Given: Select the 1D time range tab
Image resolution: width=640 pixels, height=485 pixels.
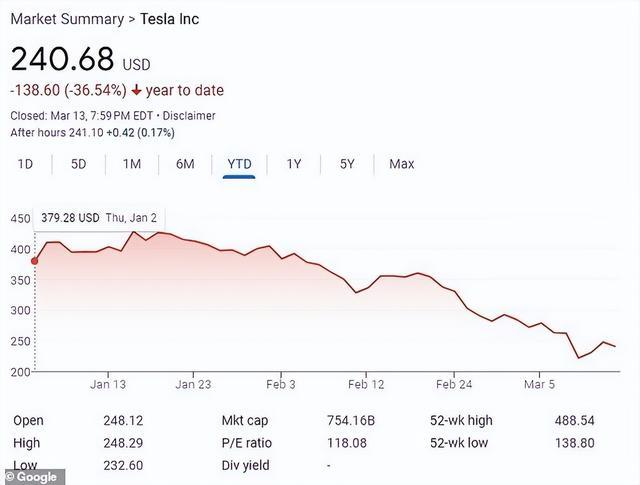Looking at the screenshot, I should coord(25,164).
